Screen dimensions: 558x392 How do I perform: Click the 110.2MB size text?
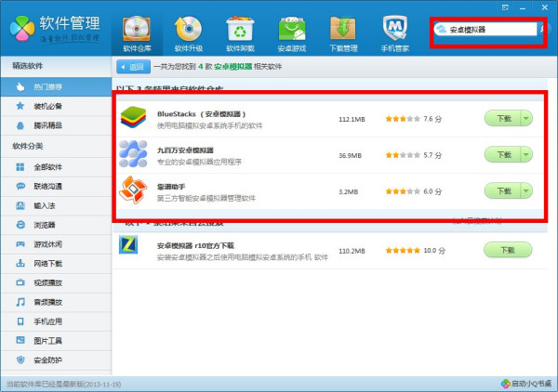(x=352, y=251)
